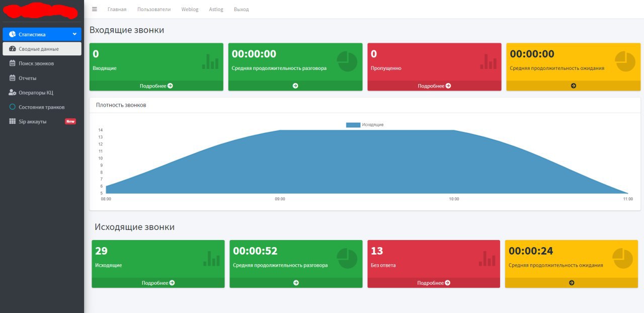Click the chevron next to Статистика

click(74, 34)
